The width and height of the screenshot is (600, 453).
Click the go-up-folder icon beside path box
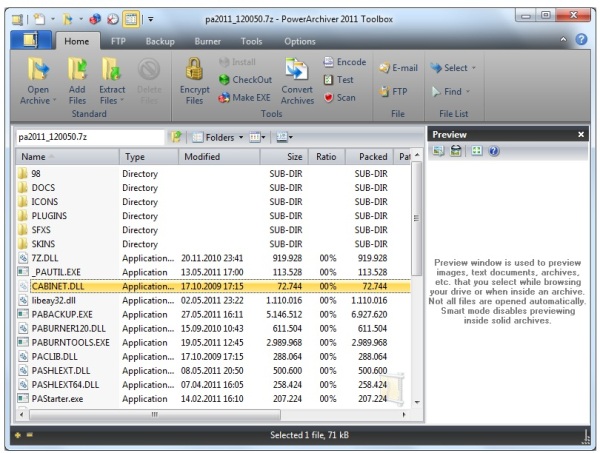click(x=176, y=137)
